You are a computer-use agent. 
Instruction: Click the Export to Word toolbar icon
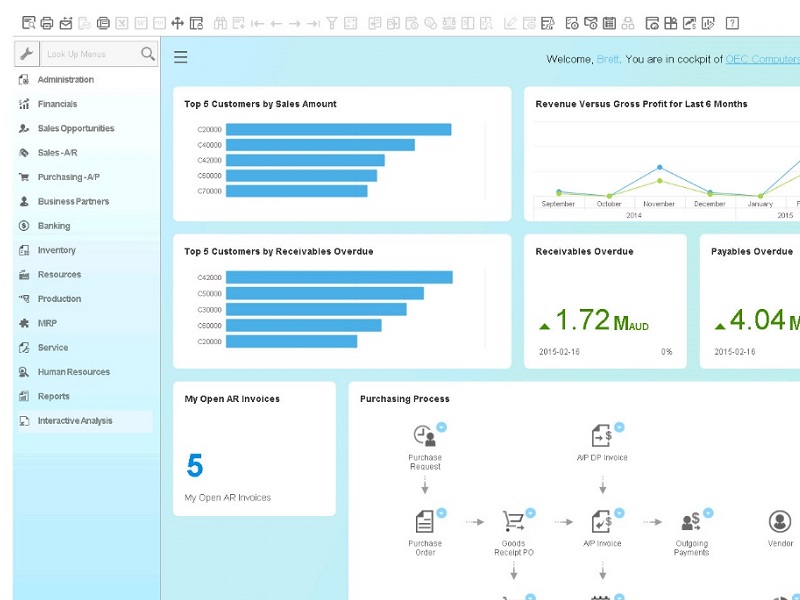tap(141, 23)
